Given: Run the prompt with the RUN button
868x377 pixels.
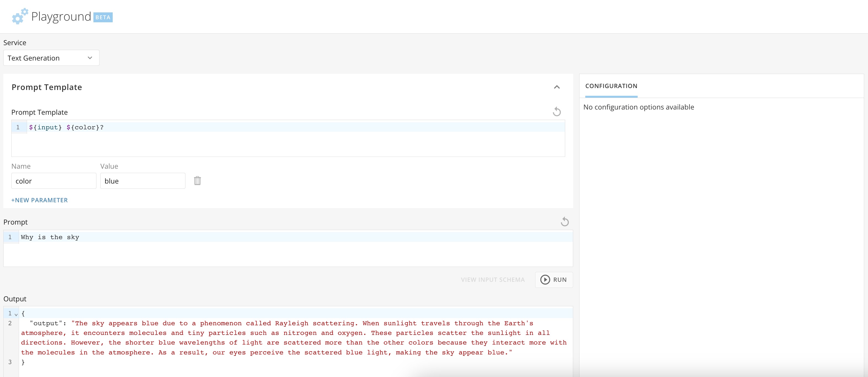Looking at the screenshot, I should click(554, 280).
